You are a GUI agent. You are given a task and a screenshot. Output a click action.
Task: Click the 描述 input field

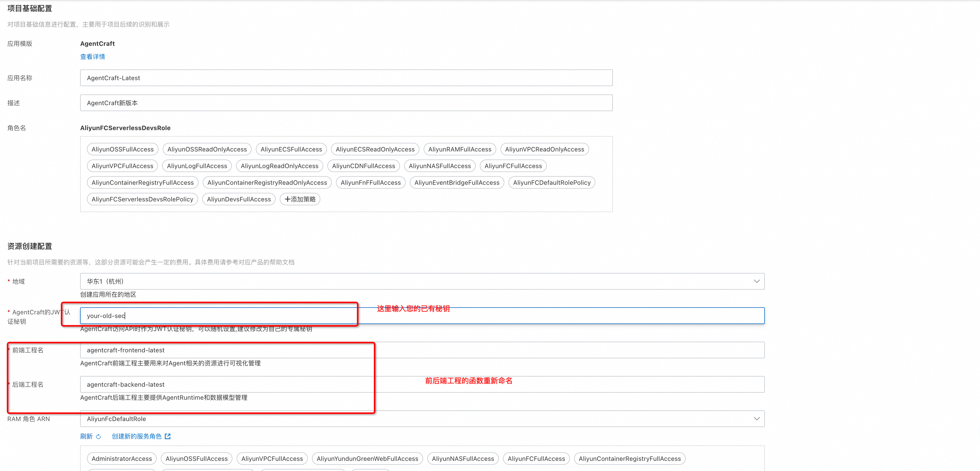[346, 103]
